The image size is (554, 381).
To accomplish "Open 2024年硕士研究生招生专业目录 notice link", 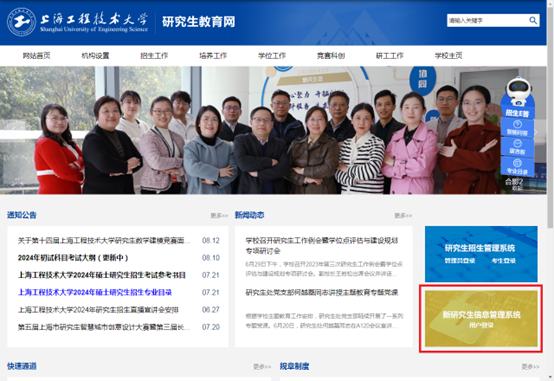I will (x=95, y=292).
